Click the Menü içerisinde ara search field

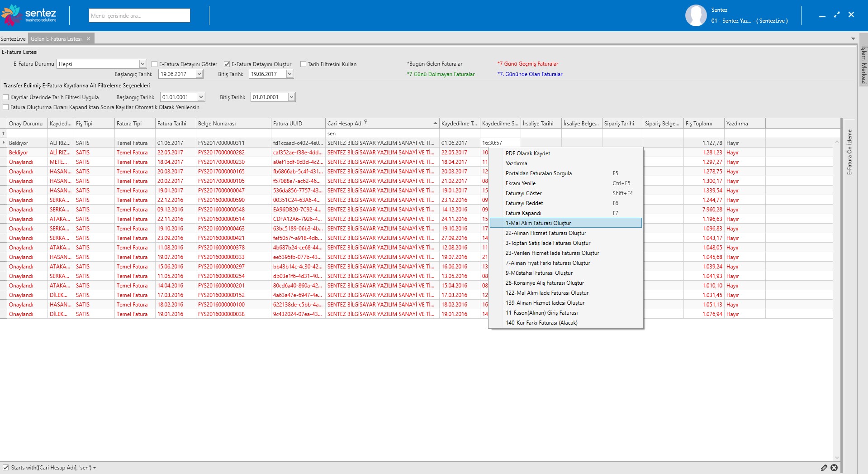[139, 15]
